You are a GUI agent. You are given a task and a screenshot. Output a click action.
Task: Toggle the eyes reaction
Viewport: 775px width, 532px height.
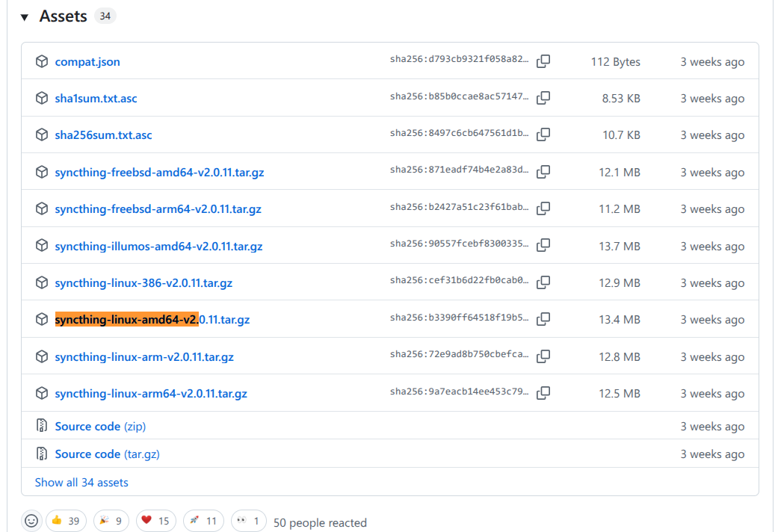tap(249, 522)
